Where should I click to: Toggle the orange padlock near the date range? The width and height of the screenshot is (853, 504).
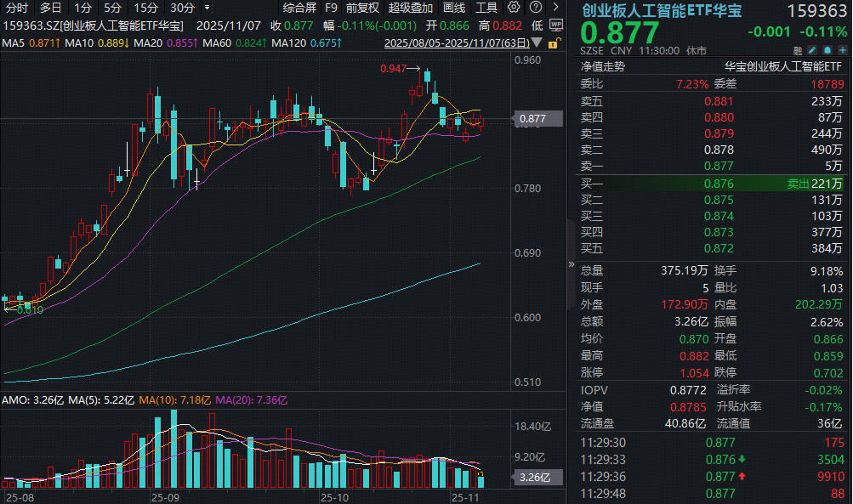coord(554,42)
